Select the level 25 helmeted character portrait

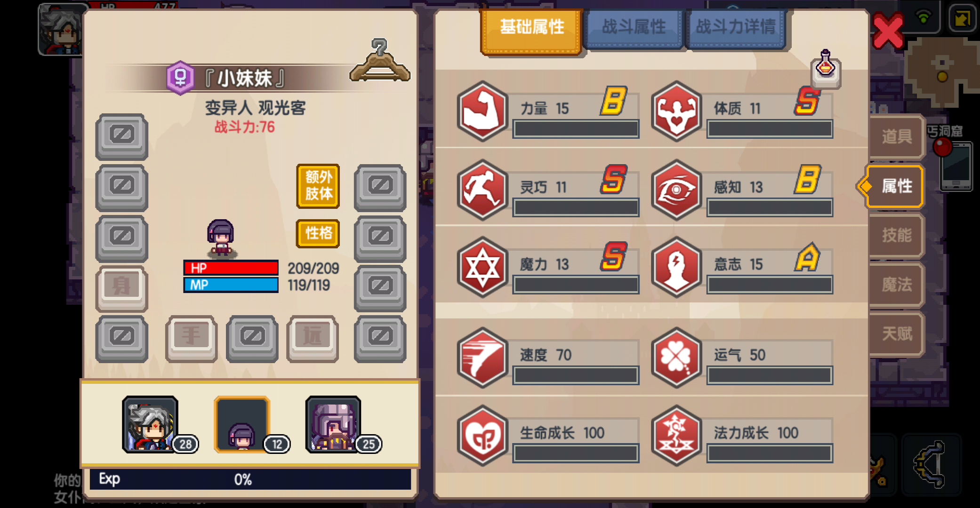(333, 424)
